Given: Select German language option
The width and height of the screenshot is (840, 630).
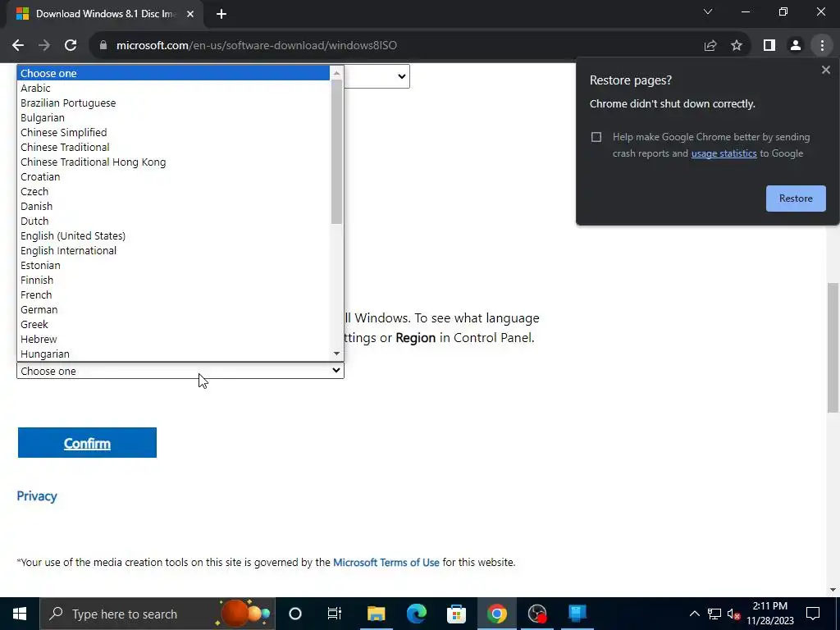Looking at the screenshot, I should 173,309.
